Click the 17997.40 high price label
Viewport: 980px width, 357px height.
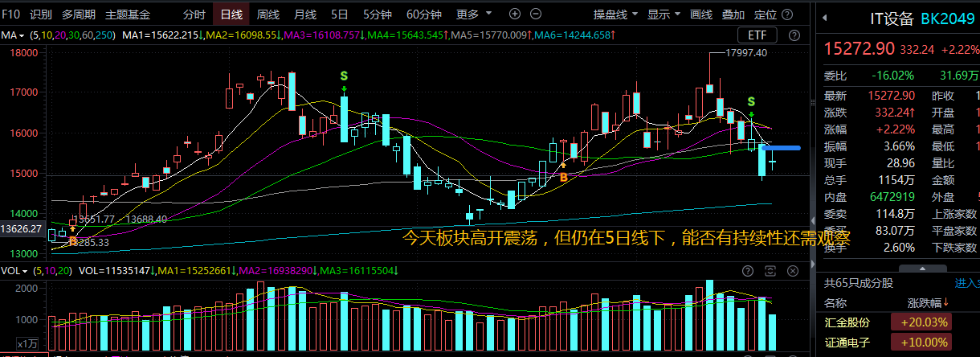[x=746, y=53]
